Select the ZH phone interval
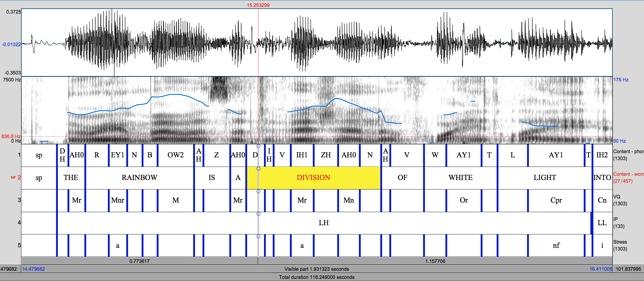 click(x=325, y=155)
